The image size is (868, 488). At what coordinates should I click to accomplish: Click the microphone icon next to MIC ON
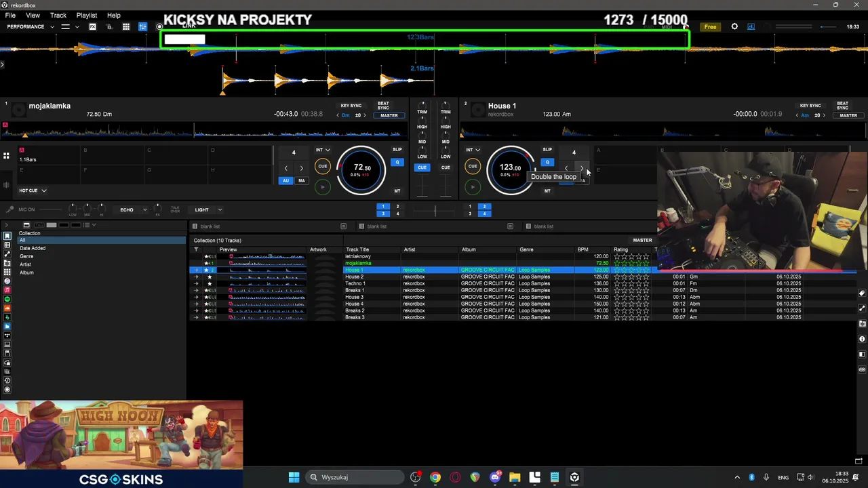point(9,209)
